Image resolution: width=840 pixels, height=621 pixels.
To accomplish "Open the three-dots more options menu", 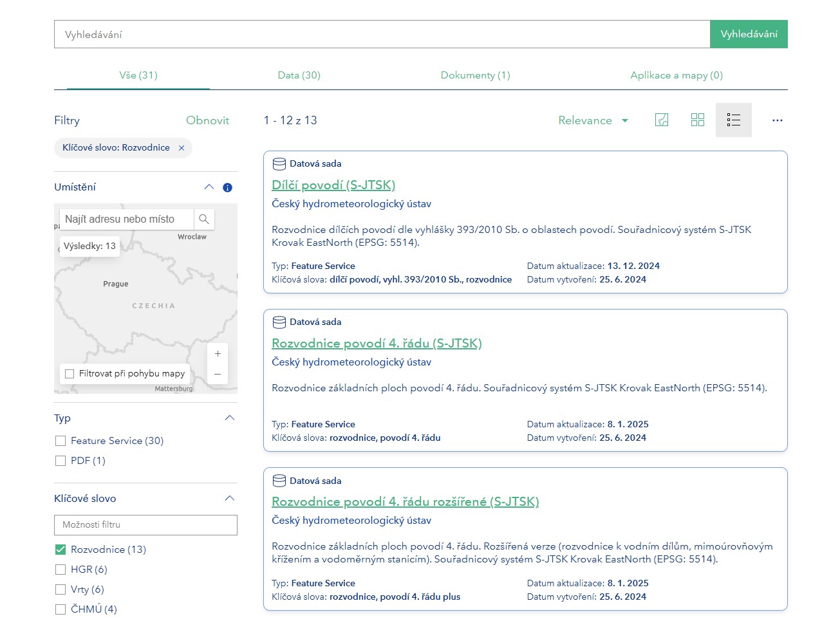I will [x=778, y=120].
